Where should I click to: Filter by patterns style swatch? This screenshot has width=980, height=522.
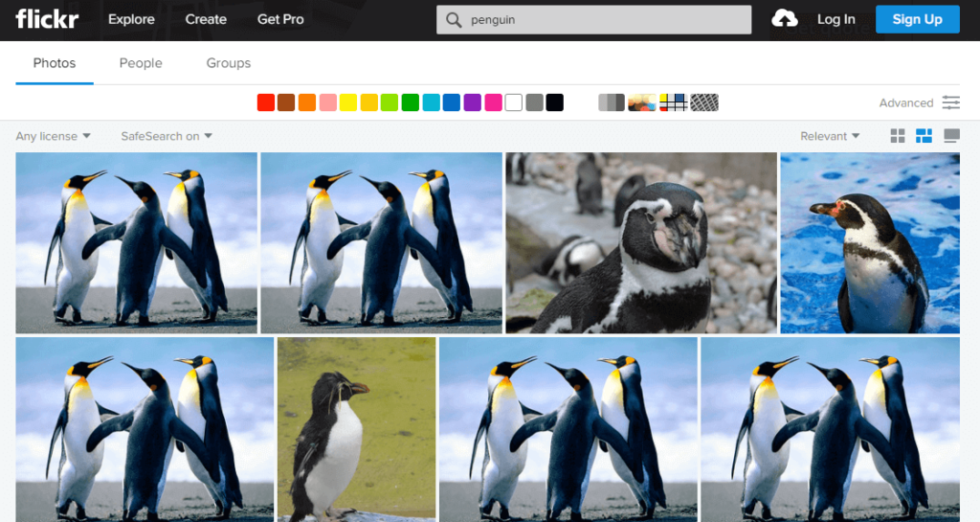click(x=704, y=102)
